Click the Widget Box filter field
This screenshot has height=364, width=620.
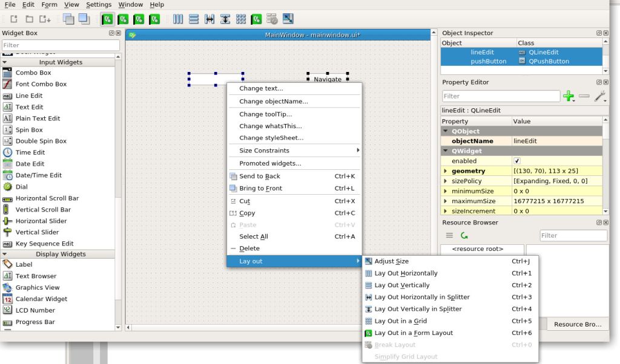point(59,45)
